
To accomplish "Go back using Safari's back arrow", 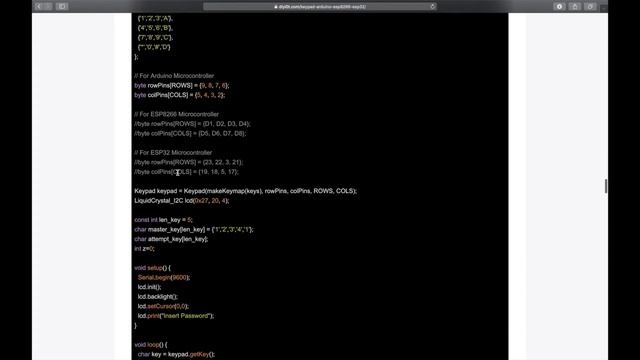I will pyautogui.click(x=38, y=7).
